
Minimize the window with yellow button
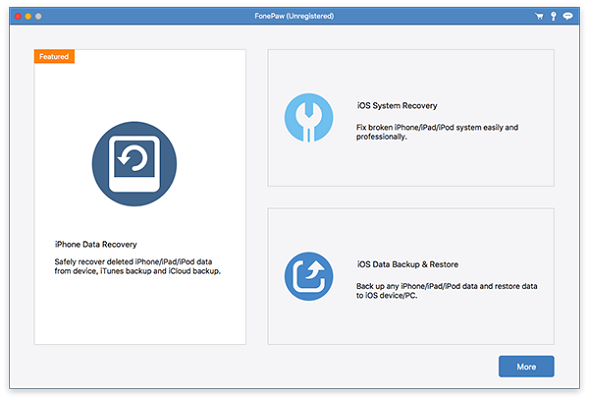click(x=28, y=16)
